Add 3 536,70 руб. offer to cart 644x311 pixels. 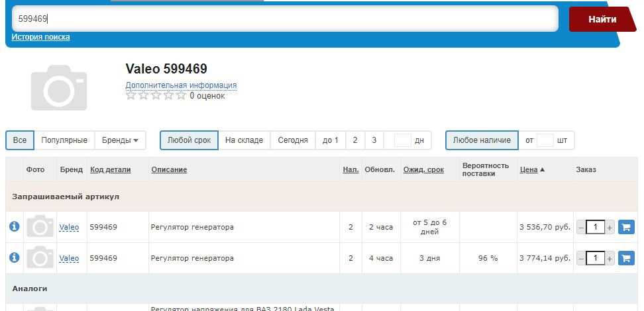[626, 227]
